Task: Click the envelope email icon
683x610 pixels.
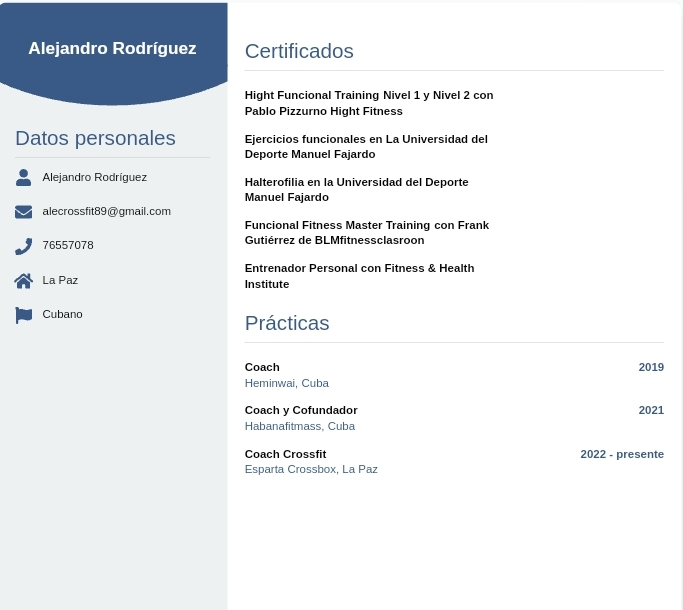Action: click(24, 212)
